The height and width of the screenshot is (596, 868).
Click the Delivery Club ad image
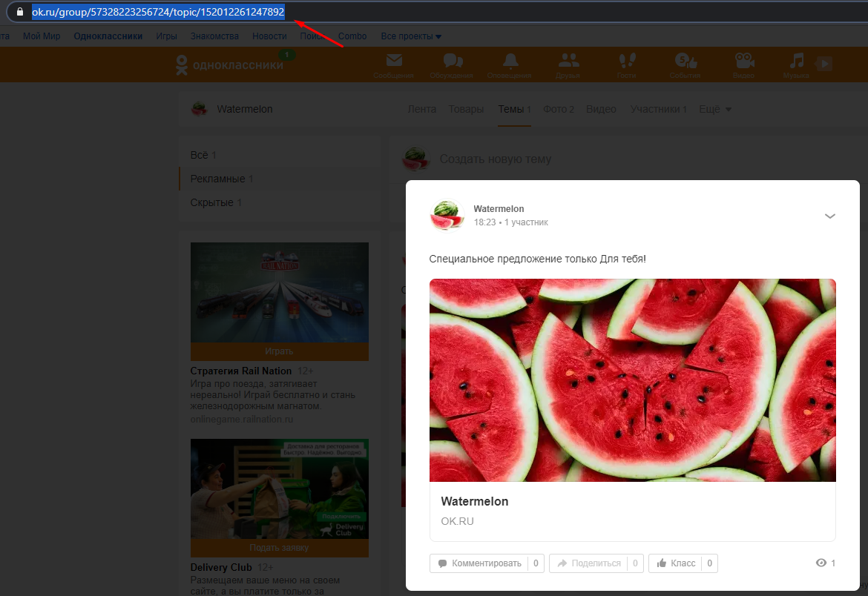click(x=280, y=489)
